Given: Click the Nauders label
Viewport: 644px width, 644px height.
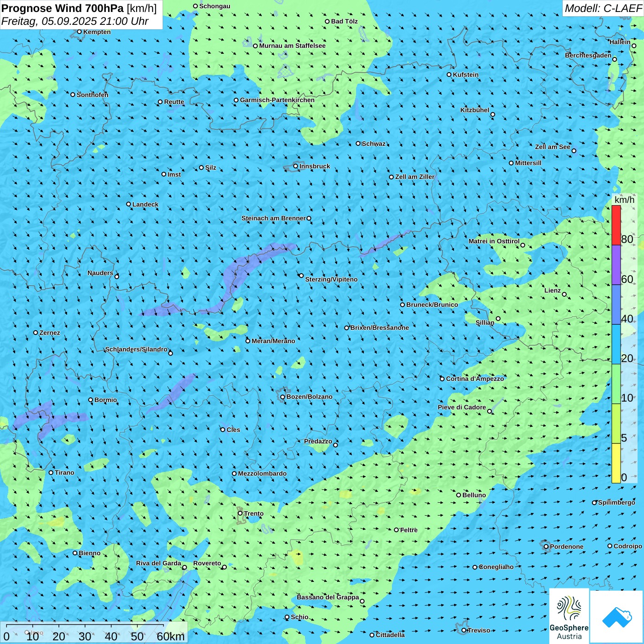Looking at the screenshot, I should click(x=100, y=273).
